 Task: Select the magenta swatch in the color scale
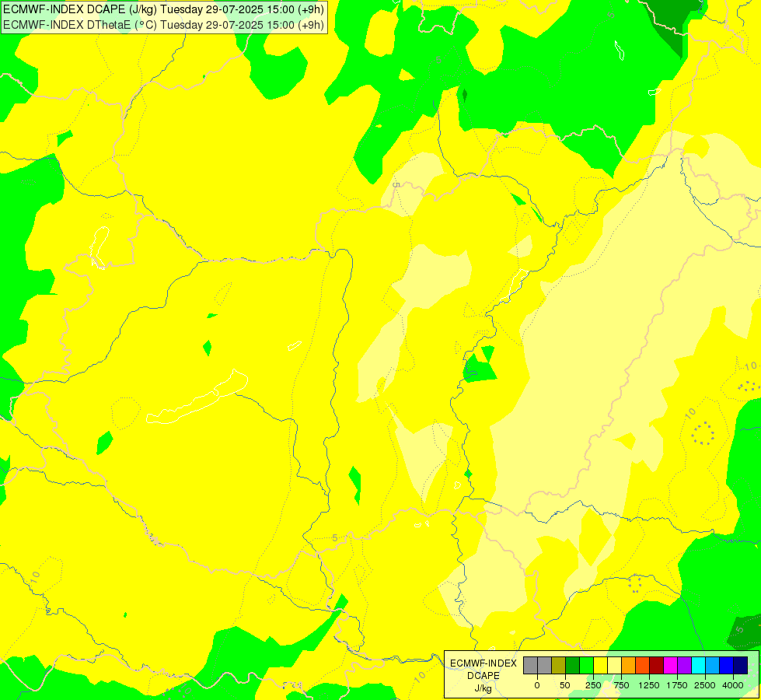[671, 665]
